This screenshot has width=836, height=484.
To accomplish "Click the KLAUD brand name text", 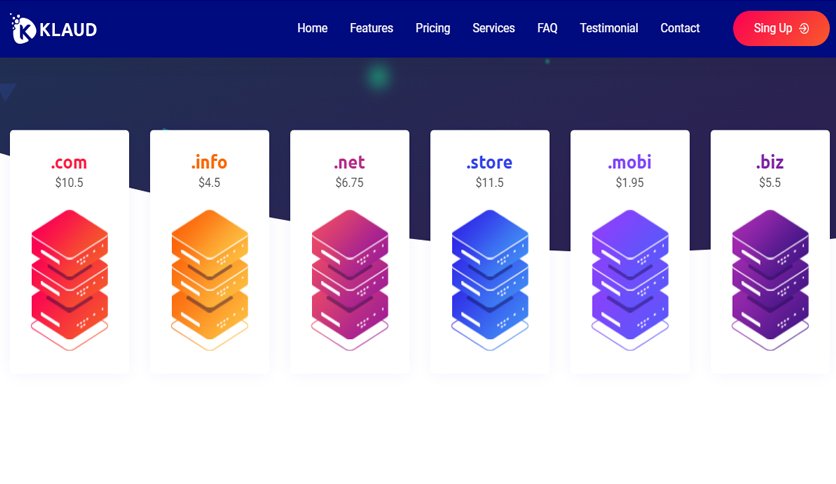I will (68, 29).
